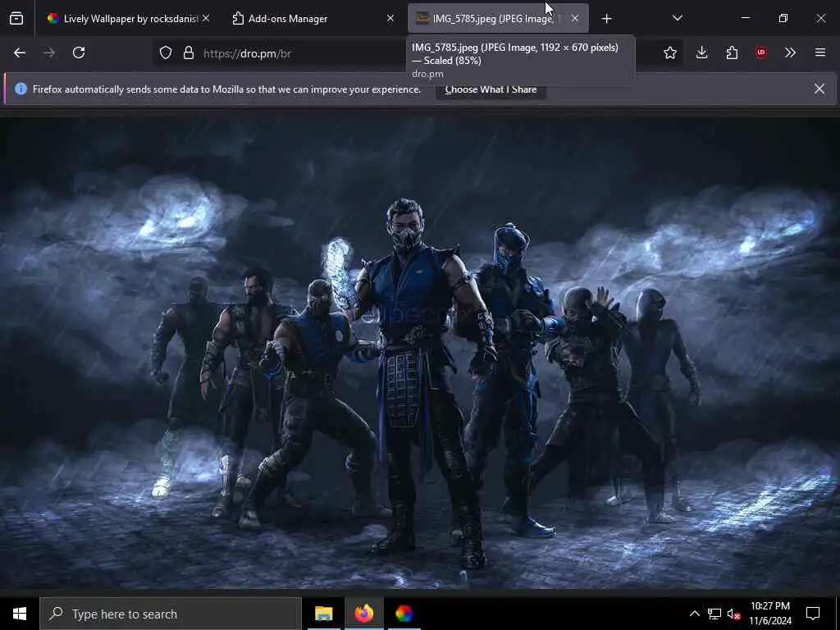
Task: Show hidden system tray icons
Action: 694,614
